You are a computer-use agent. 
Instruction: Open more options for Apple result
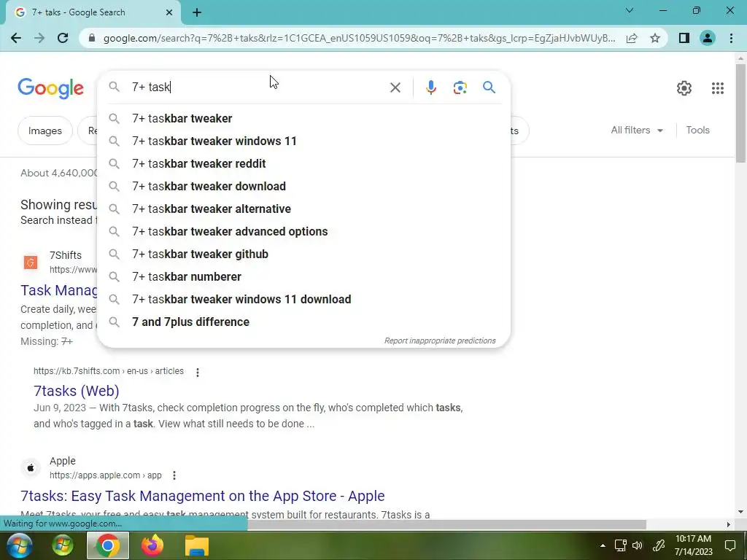[x=174, y=475]
